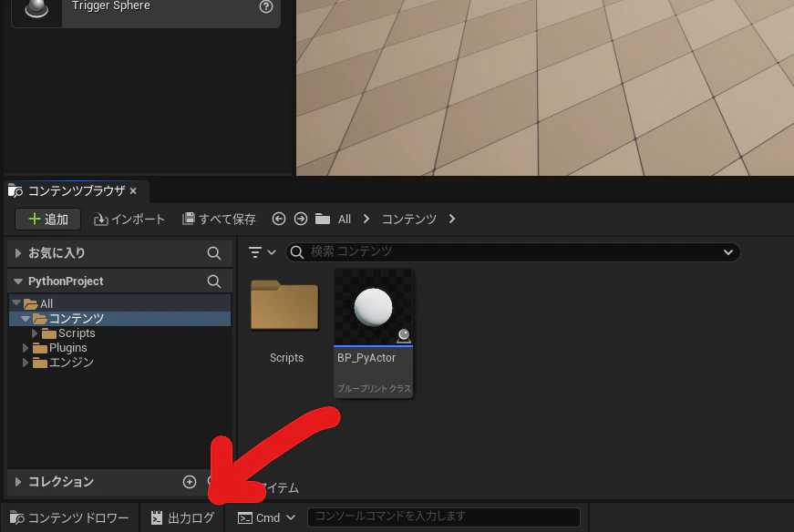
Task: Select the コンテンツ folder in the tree
Action: pos(76,319)
